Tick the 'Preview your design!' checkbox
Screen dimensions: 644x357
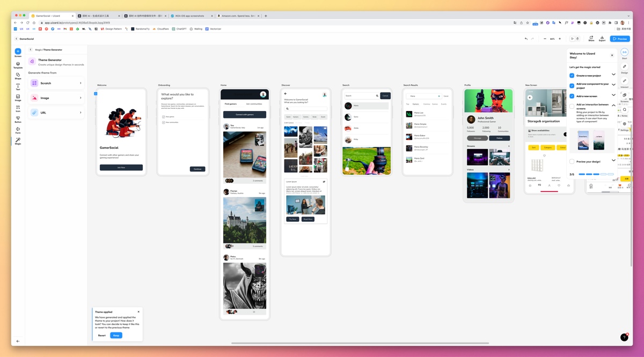572,161
